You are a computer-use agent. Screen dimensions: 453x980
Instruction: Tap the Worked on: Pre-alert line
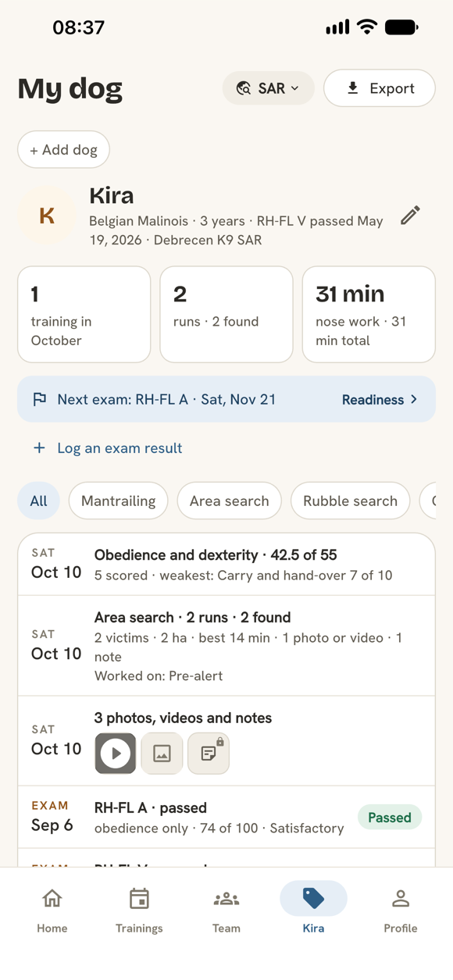(159, 676)
